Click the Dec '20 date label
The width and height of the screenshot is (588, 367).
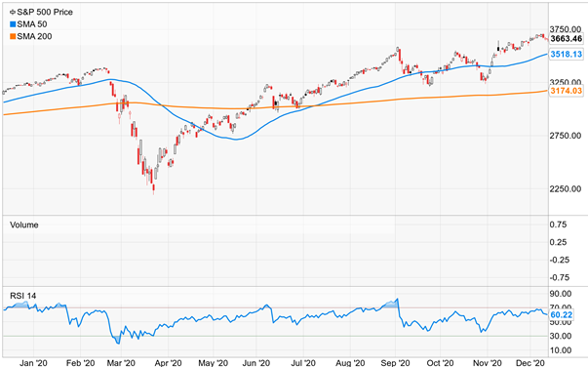pos(530,363)
